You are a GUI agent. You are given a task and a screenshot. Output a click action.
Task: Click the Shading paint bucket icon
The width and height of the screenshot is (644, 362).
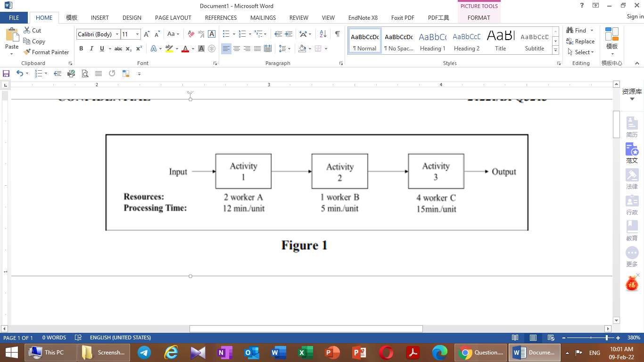[x=302, y=49]
